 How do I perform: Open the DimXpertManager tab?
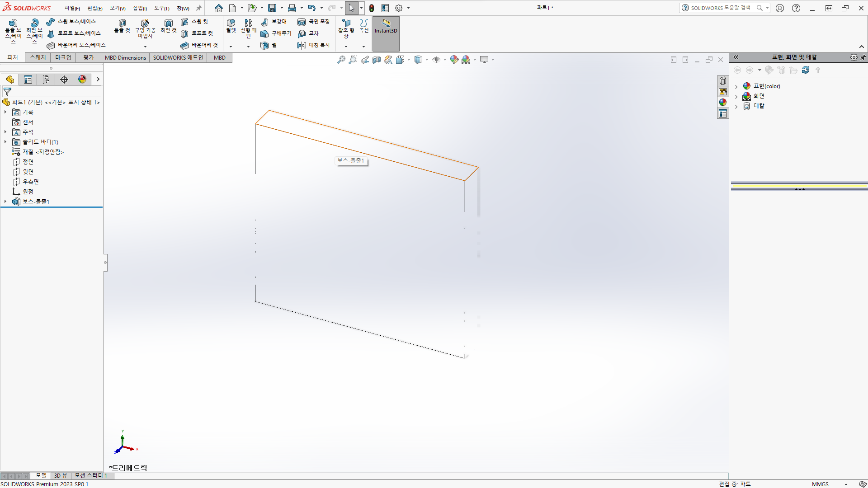[x=64, y=80]
